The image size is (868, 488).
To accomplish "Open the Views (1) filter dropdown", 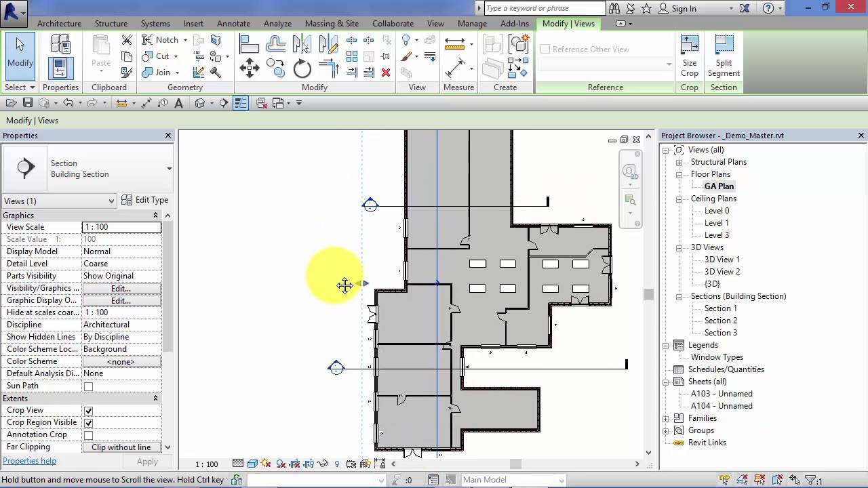I will [x=60, y=201].
